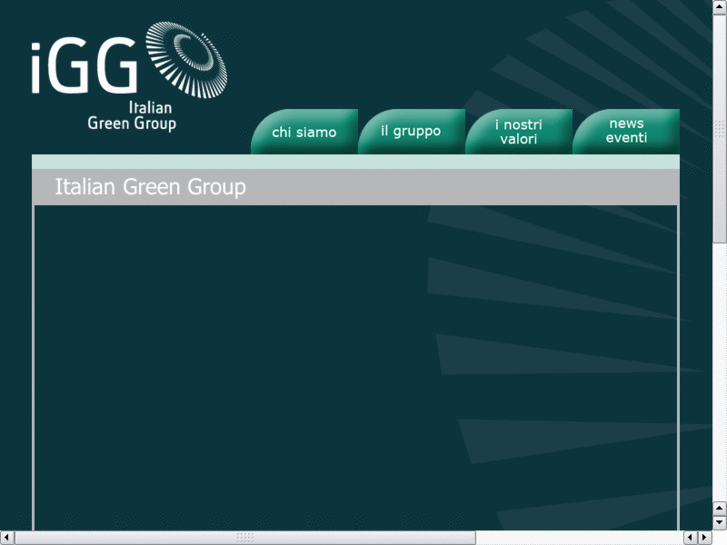The image size is (727, 545).
Task: Click the Italian Green Group heading text
Action: (x=150, y=187)
